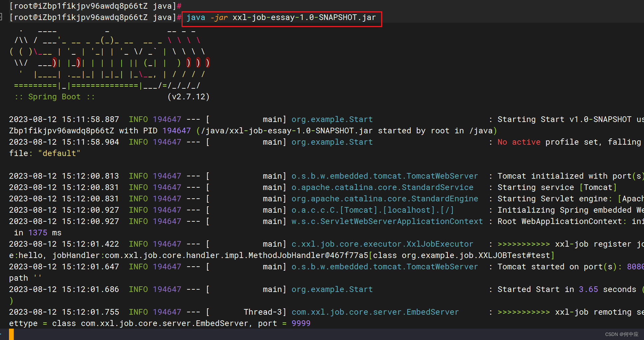Click the 'Starting Start v1.0-SNAPSHOT' message
This screenshot has width=644, height=340.
[x=564, y=119]
